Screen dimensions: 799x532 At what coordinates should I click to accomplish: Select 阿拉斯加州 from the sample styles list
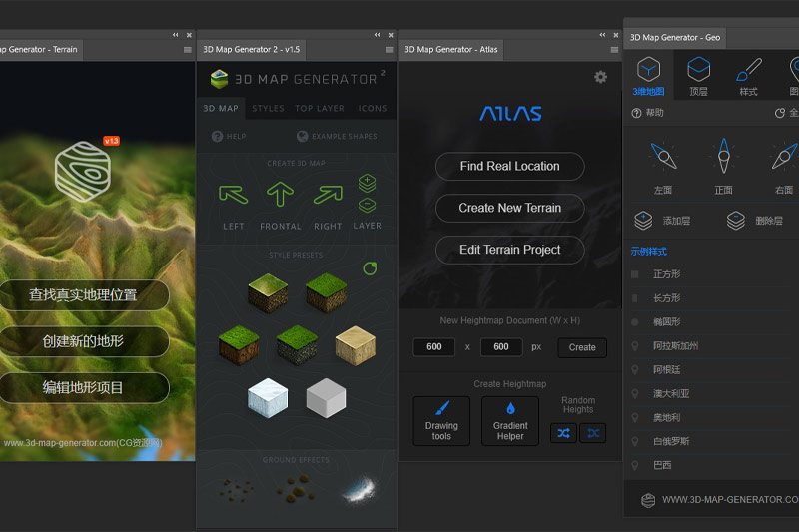pyautogui.click(x=676, y=346)
